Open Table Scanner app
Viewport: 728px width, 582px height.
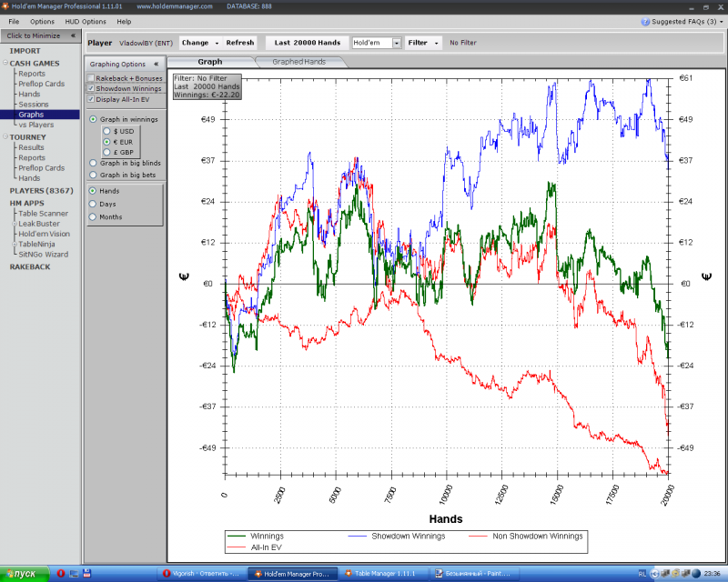[43, 214]
